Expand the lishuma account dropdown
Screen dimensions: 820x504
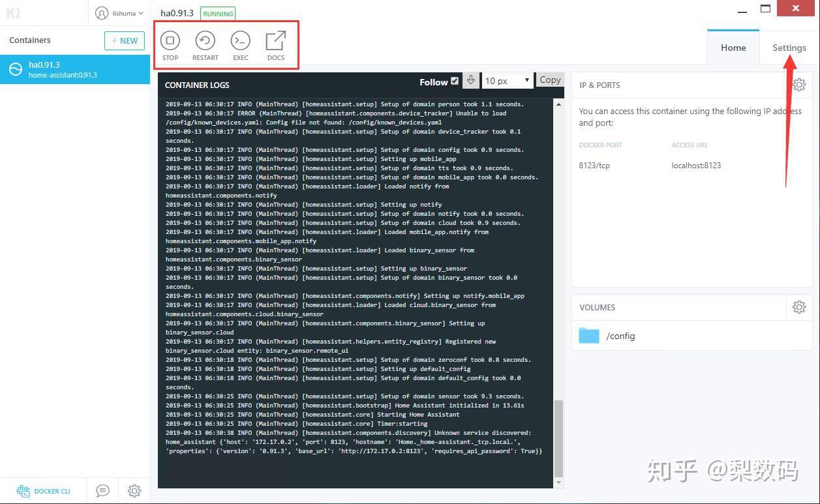click(120, 13)
